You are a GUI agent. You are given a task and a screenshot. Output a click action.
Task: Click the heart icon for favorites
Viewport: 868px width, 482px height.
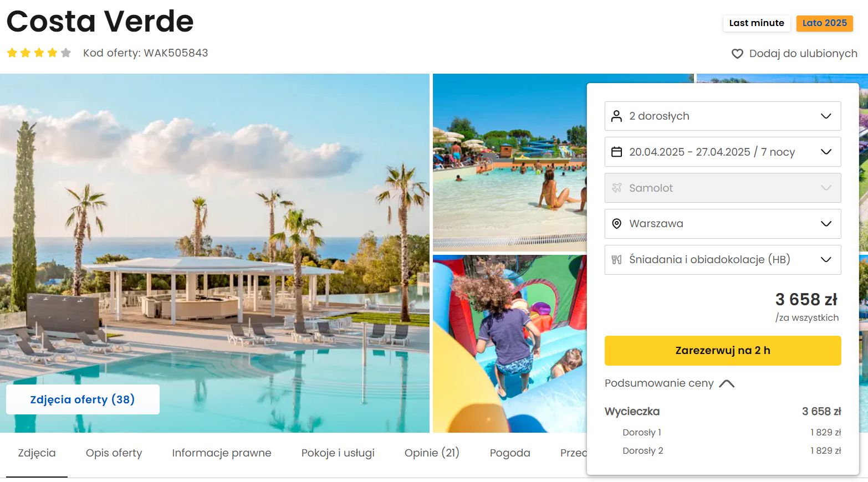[x=737, y=54]
